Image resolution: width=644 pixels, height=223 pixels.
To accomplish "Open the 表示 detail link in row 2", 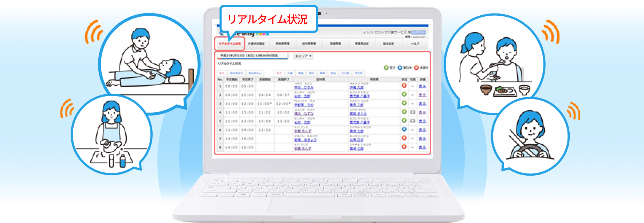I will [x=422, y=95].
